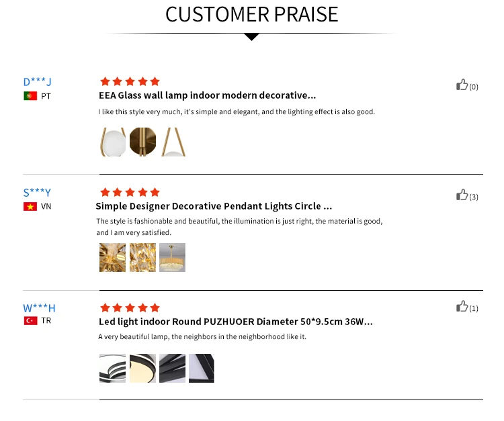Like the D***J review with thumbs-up
504x421 pixels.
coord(462,85)
